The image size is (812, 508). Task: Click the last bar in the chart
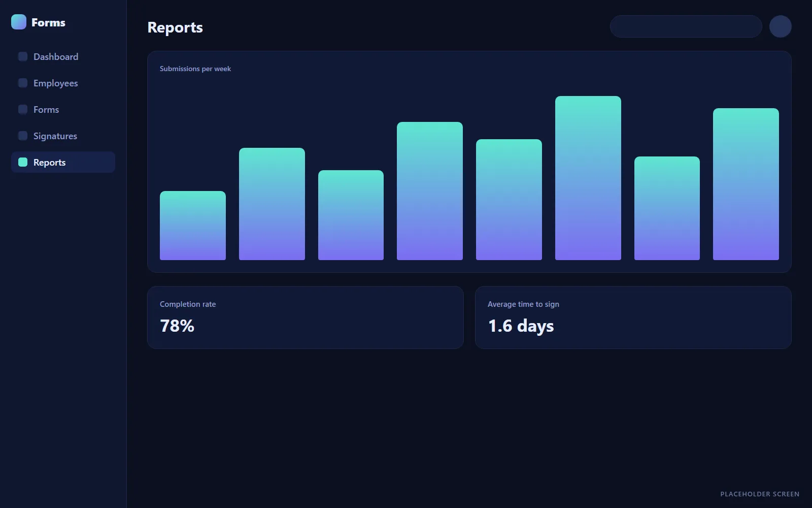[746, 184]
